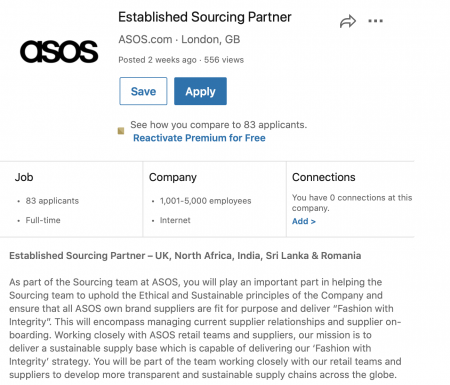Click the ASOS company logo
The width and height of the screenshot is (450, 385).
click(x=59, y=52)
